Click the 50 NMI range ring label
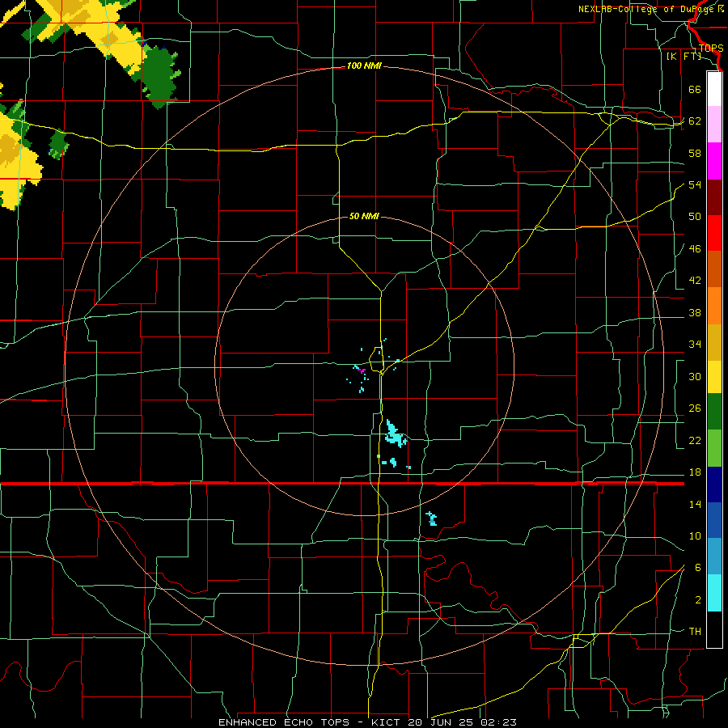 364,216
